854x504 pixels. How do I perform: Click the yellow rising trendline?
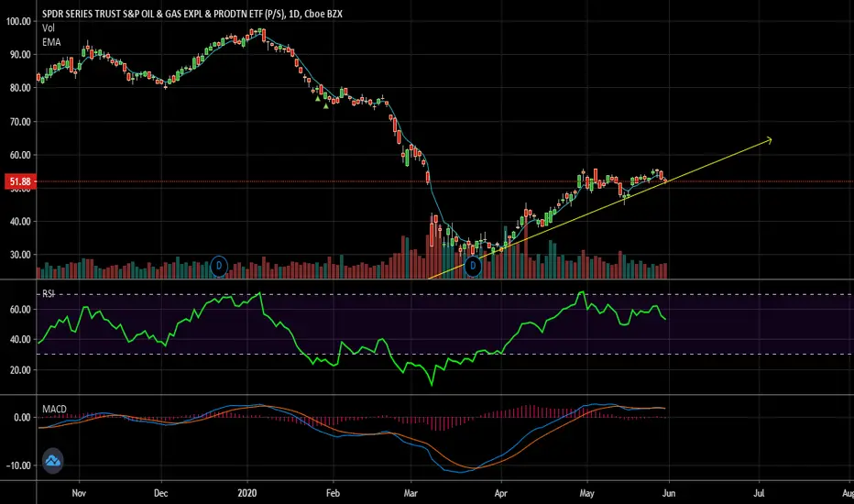(599, 209)
